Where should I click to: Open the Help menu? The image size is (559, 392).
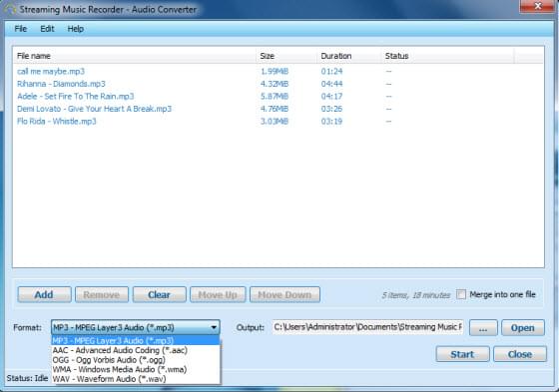(x=76, y=29)
